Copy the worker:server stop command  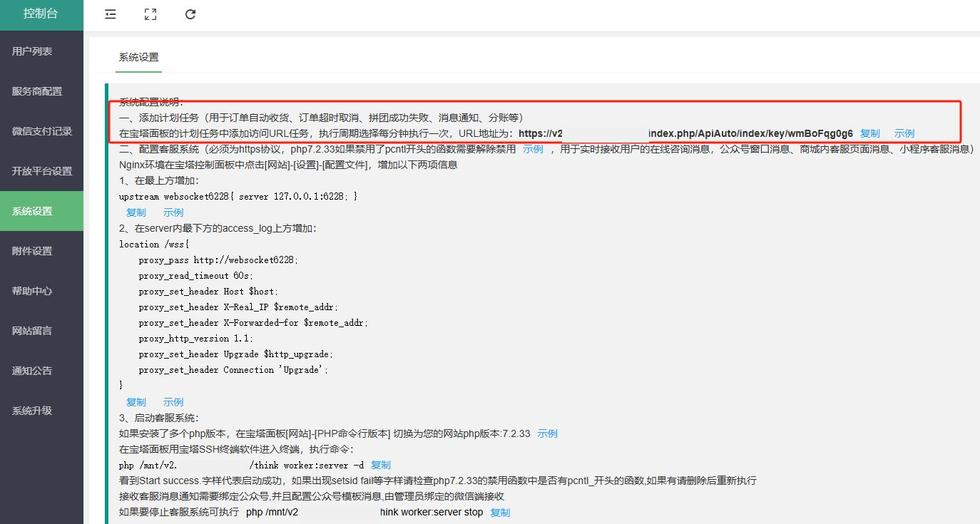pyautogui.click(x=500, y=513)
